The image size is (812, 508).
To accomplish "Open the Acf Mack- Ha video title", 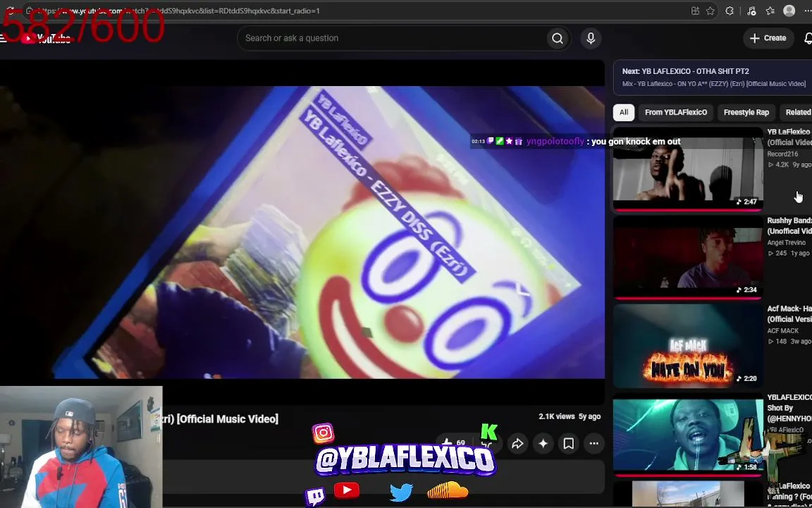I will [789, 314].
